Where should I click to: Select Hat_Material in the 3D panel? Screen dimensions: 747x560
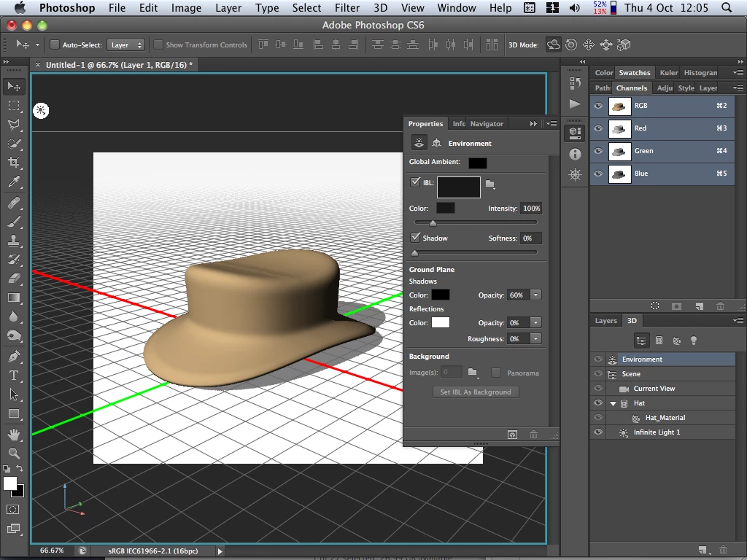[x=665, y=418]
